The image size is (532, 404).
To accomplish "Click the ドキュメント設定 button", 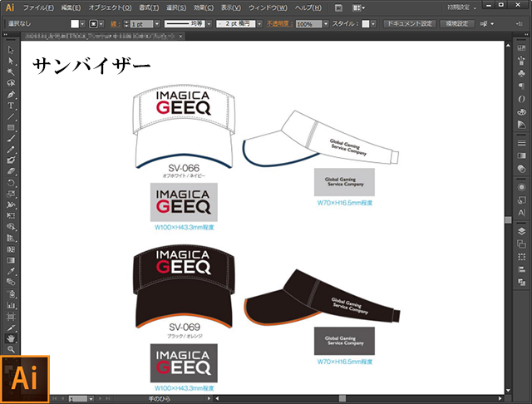I will click(410, 24).
